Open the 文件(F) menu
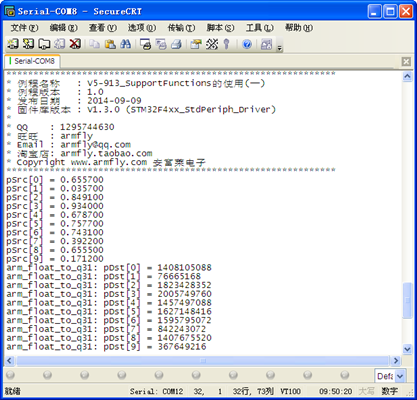Viewport: 417px width, 400px height. (24, 28)
